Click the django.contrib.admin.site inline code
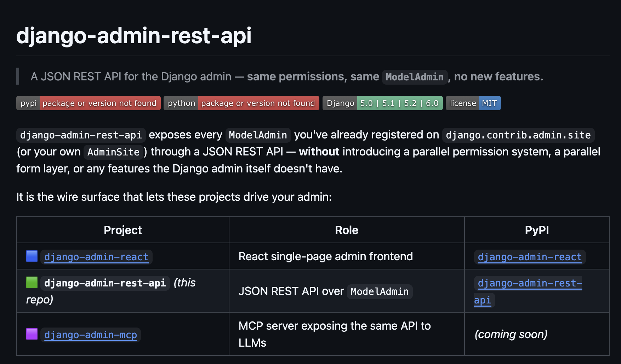The width and height of the screenshot is (621, 364). 518,135
